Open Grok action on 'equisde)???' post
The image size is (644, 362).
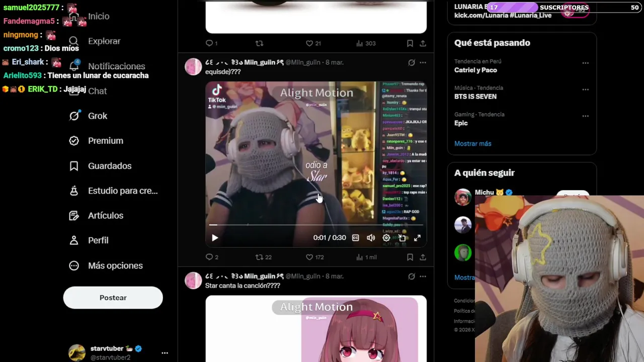click(411, 63)
